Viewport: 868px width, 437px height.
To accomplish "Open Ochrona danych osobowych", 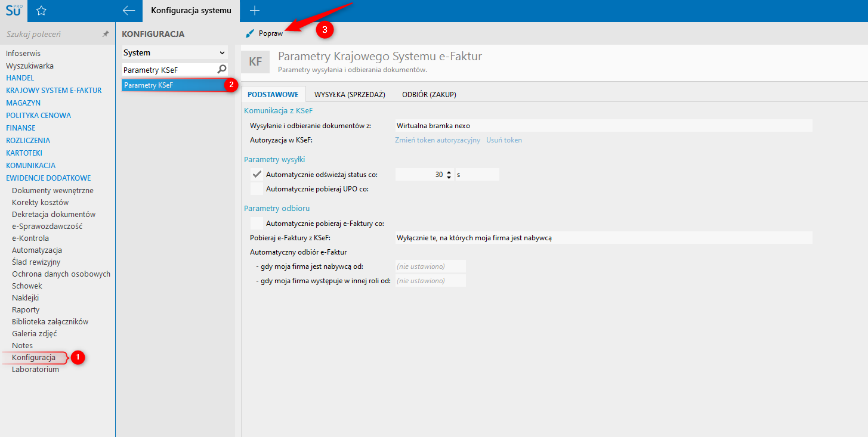I will coord(61,274).
